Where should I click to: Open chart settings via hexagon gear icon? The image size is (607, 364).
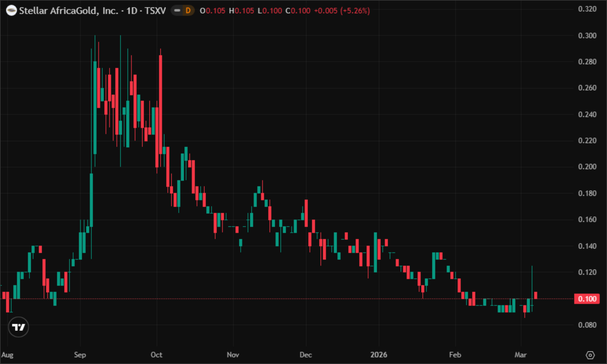tap(590, 355)
